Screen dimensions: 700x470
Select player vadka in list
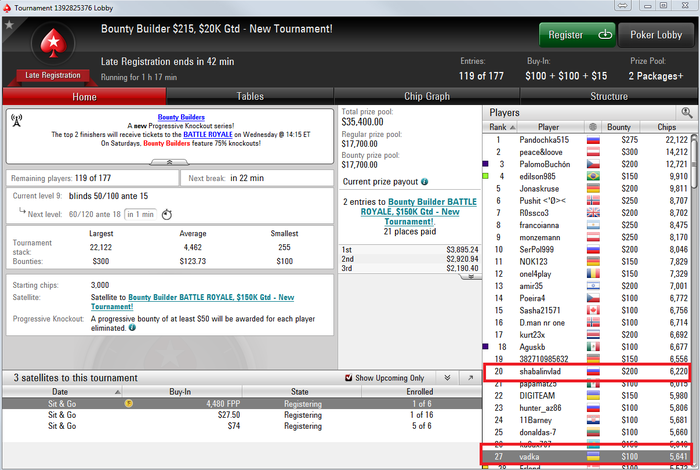(x=587, y=456)
